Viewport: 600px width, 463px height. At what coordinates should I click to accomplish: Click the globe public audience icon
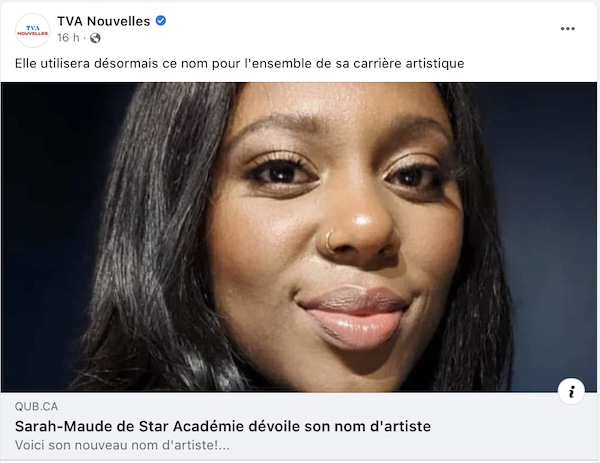click(x=95, y=38)
